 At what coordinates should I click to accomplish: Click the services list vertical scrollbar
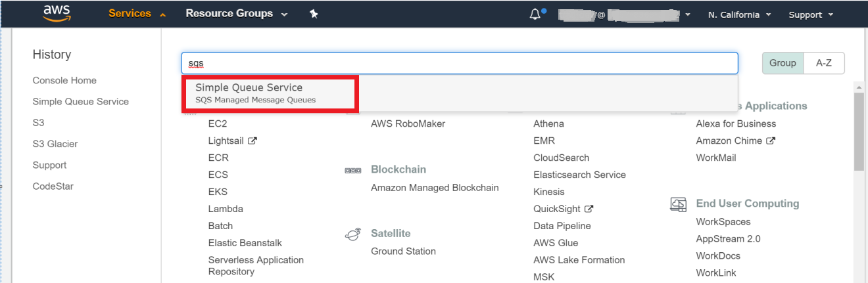[859, 131]
